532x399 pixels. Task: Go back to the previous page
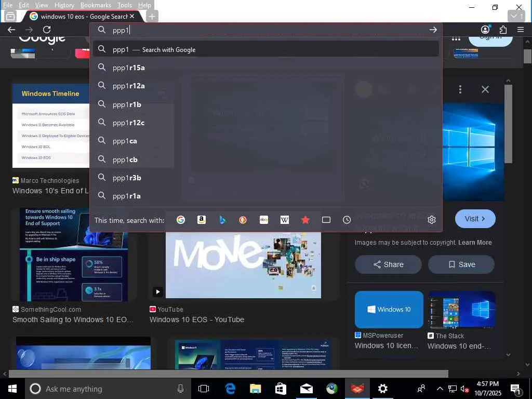tap(11, 30)
